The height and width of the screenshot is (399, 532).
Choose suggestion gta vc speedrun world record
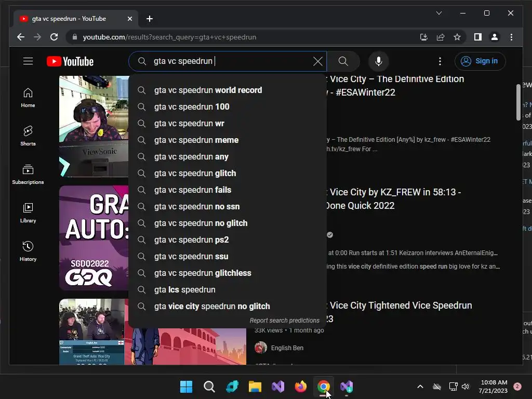click(228, 90)
